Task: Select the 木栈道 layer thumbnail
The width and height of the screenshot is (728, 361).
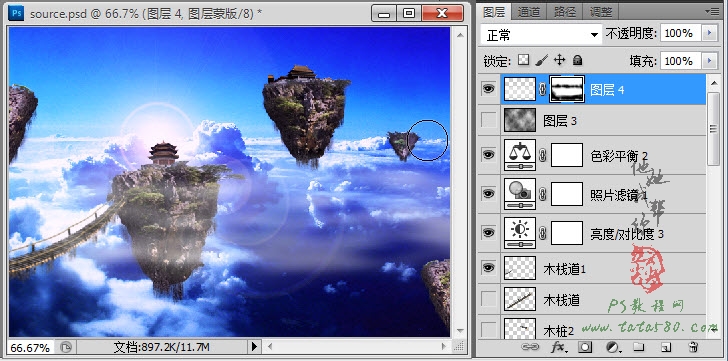Action: pos(520,299)
